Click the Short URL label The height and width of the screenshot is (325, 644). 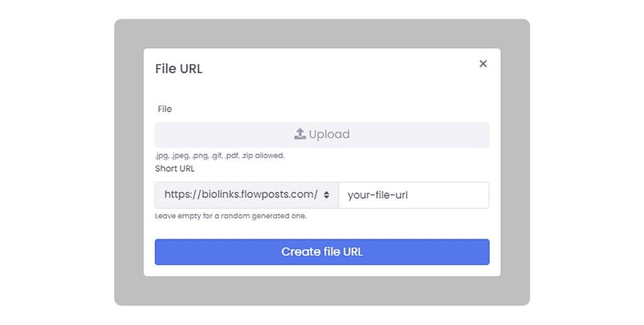175,168
